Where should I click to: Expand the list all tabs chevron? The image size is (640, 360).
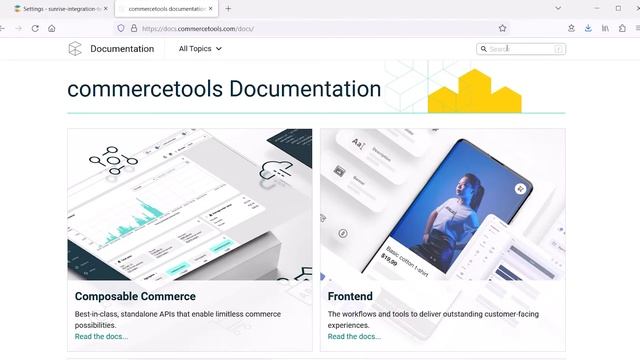(x=558, y=8)
